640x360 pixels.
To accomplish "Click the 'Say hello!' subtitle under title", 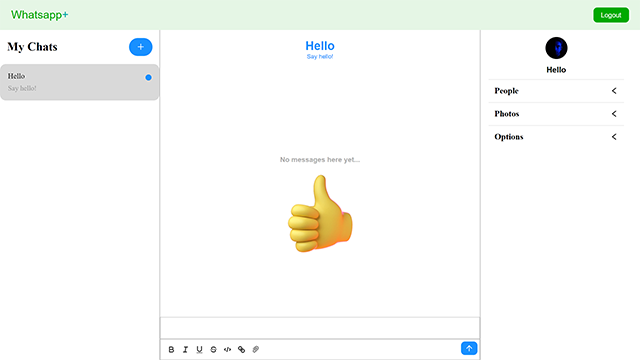I will pyautogui.click(x=320, y=57).
